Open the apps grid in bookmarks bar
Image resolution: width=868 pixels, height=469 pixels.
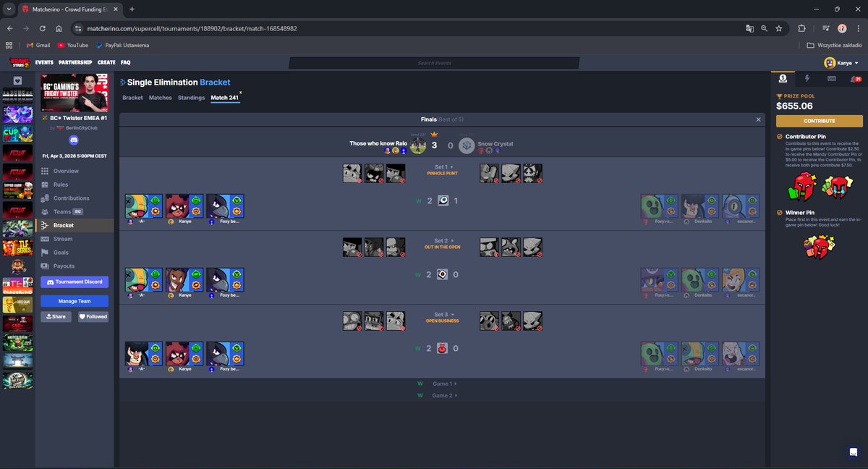[x=10, y=45]
